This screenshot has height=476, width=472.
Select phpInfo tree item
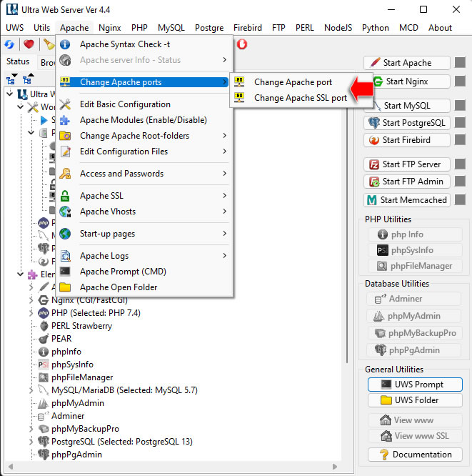(66, 352)
